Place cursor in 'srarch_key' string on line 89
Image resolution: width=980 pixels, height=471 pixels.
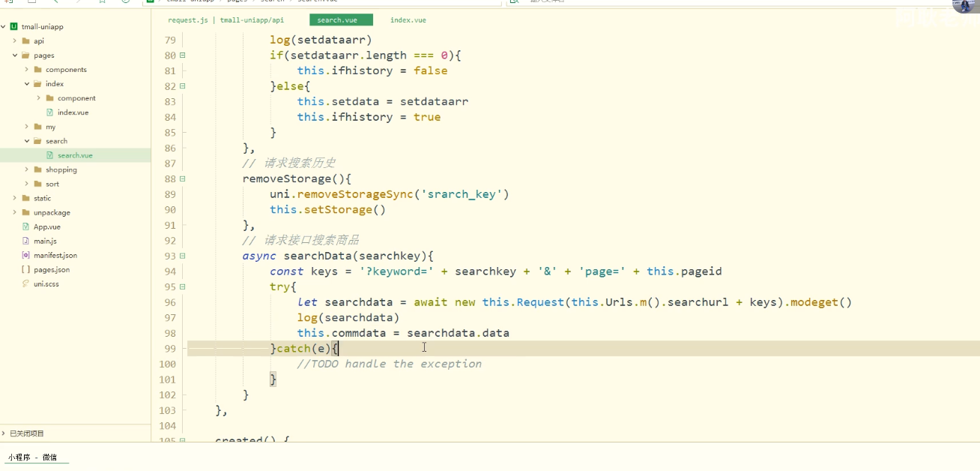[461, 194]
